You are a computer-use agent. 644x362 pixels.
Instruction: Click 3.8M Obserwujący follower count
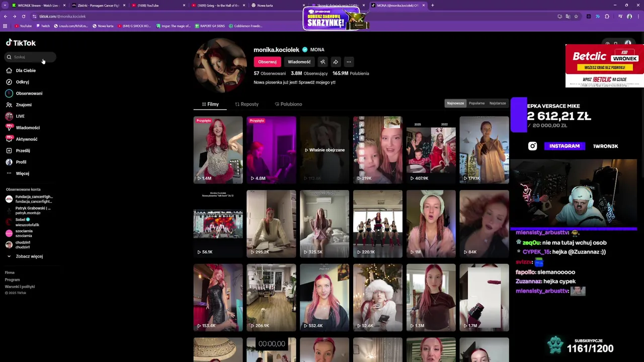coord(309,73)
